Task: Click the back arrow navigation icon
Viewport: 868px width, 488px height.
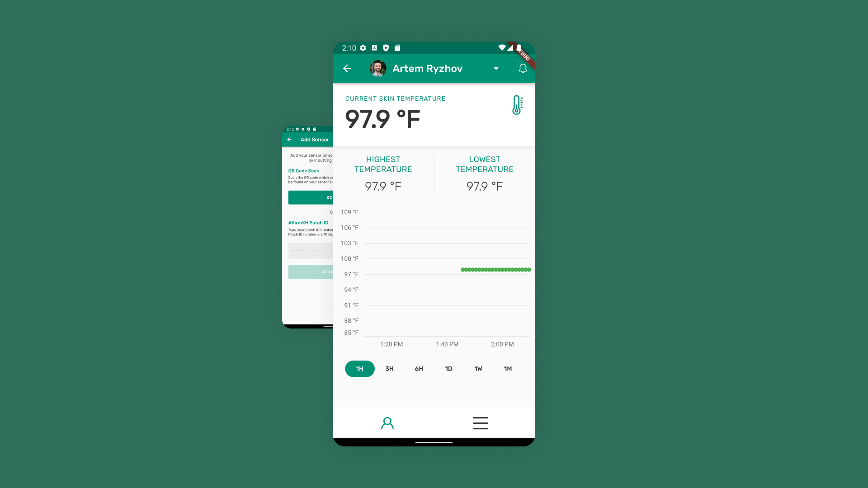Action: pyautogui.click(x=347, y=68)
